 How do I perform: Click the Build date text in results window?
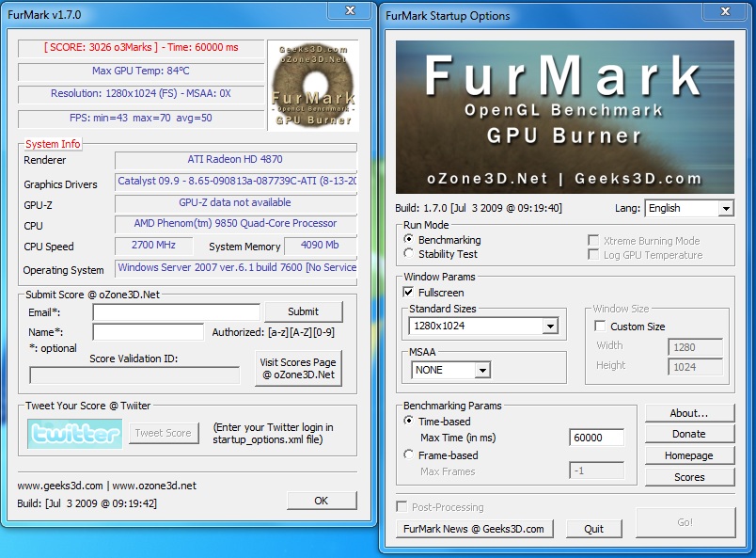point(87,503)
